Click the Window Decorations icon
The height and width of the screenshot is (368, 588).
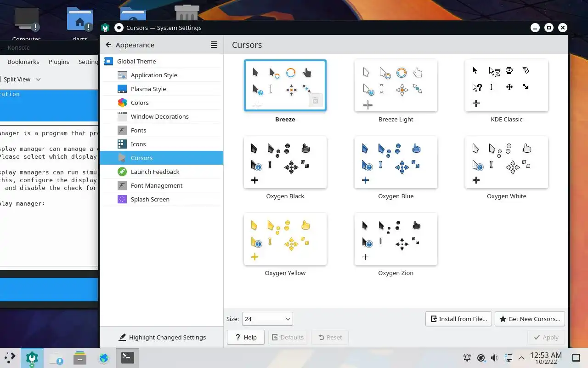(122, 116)
